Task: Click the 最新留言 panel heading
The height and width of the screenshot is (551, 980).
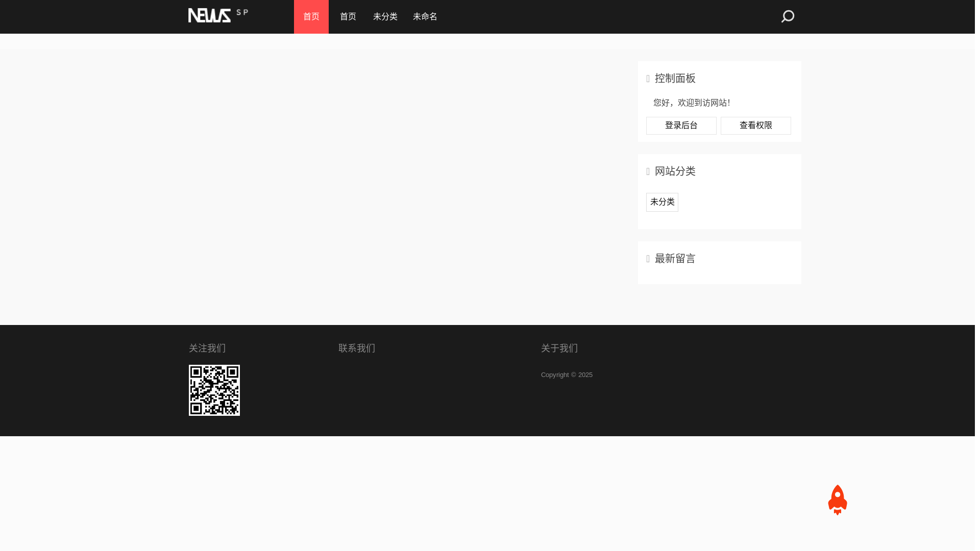Action: [x=675, y=259]
